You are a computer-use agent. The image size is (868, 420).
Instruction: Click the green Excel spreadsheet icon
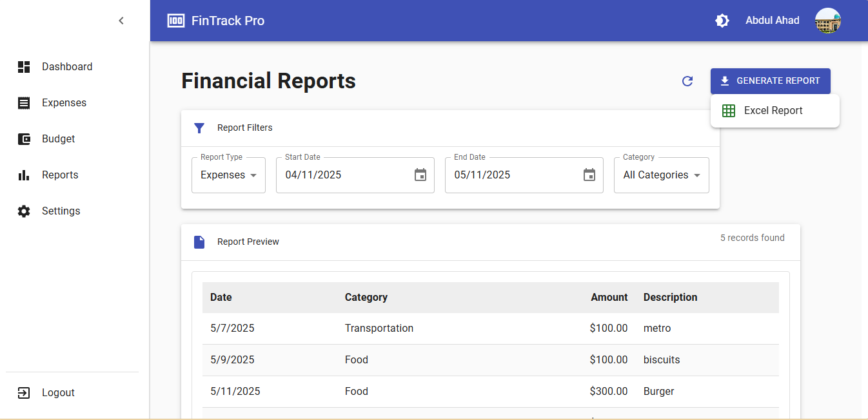tap(729, 111)
